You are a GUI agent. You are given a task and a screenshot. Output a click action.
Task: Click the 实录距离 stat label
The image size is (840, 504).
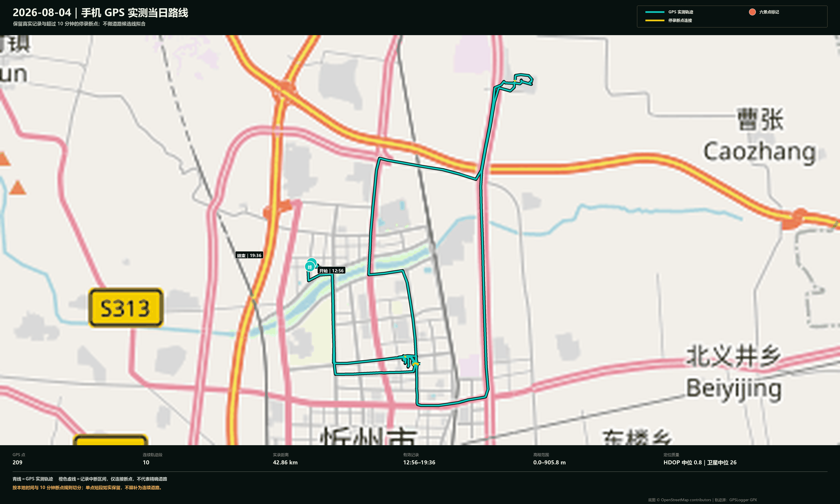281,455
